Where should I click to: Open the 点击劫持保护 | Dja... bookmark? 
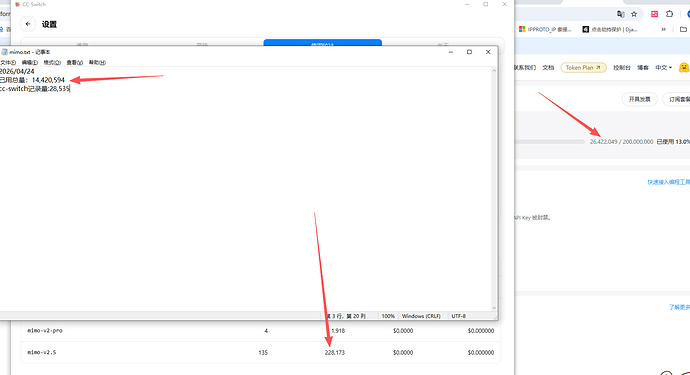coord(609,29)
